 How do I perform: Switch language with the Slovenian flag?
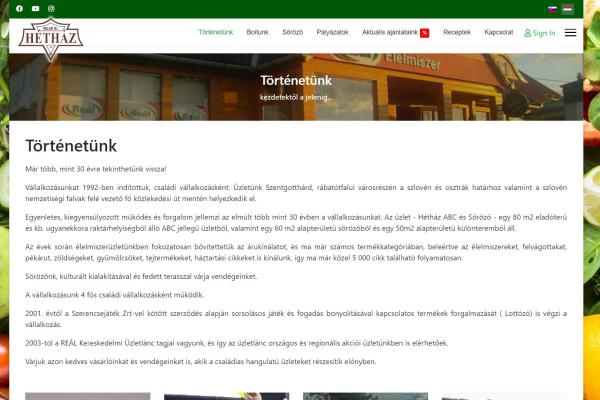click(552, 8)
